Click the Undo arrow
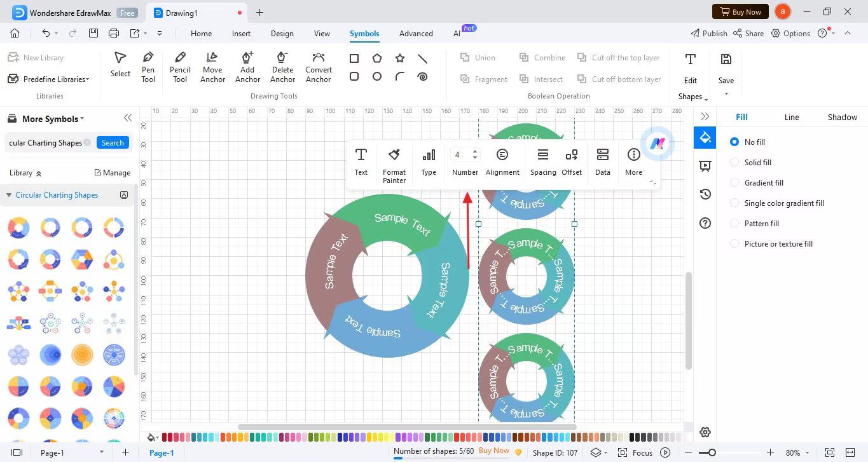868x462 pixels. tap(46, 33)
